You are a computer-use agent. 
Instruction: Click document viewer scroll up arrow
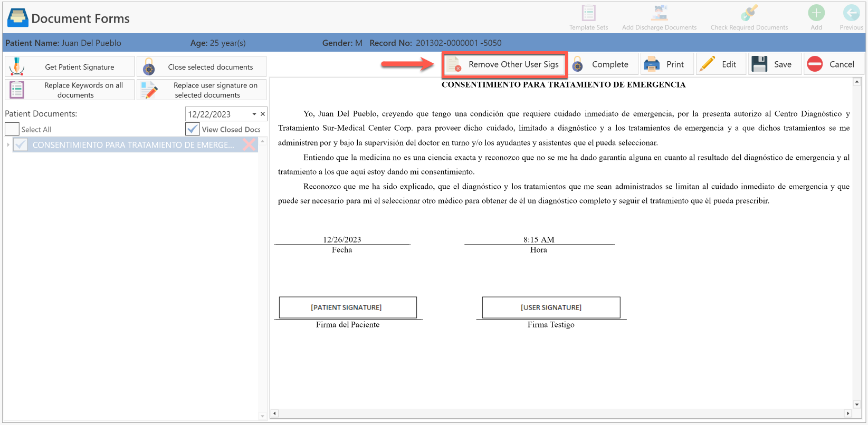click(857, 82)
